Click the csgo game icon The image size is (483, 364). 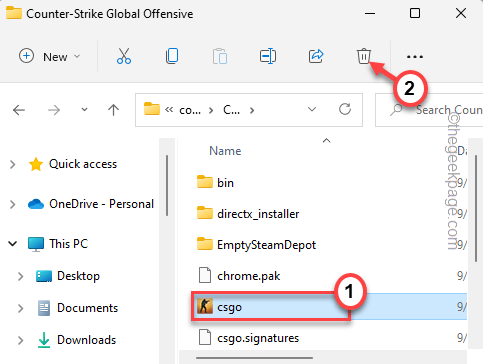coord(205,306)
